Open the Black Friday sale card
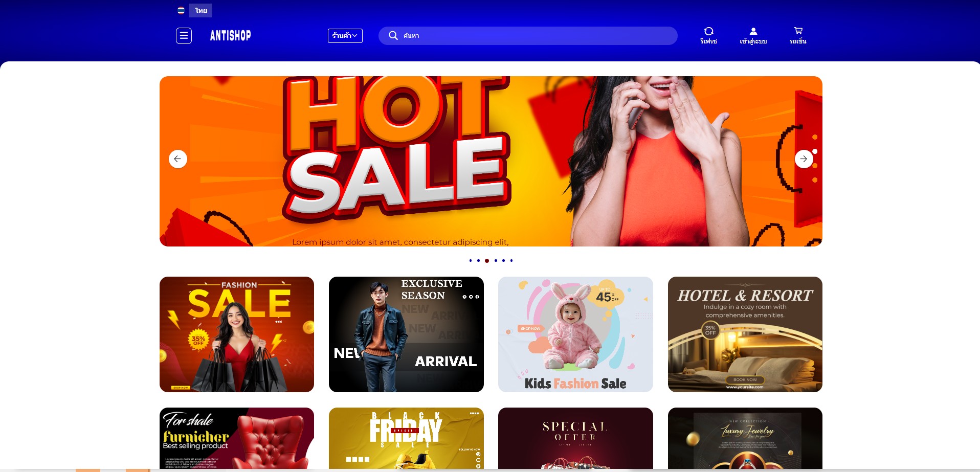 point(406,438)
